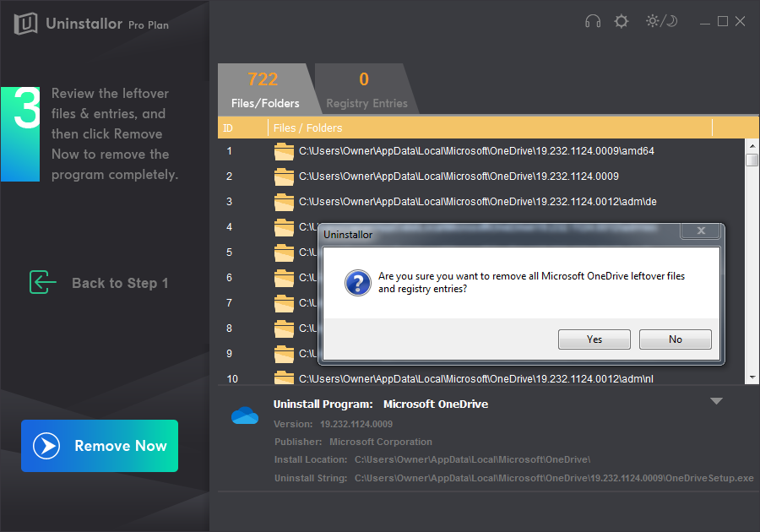Decline removal by clicking No

pyautogui.click(x=676, y=339)
